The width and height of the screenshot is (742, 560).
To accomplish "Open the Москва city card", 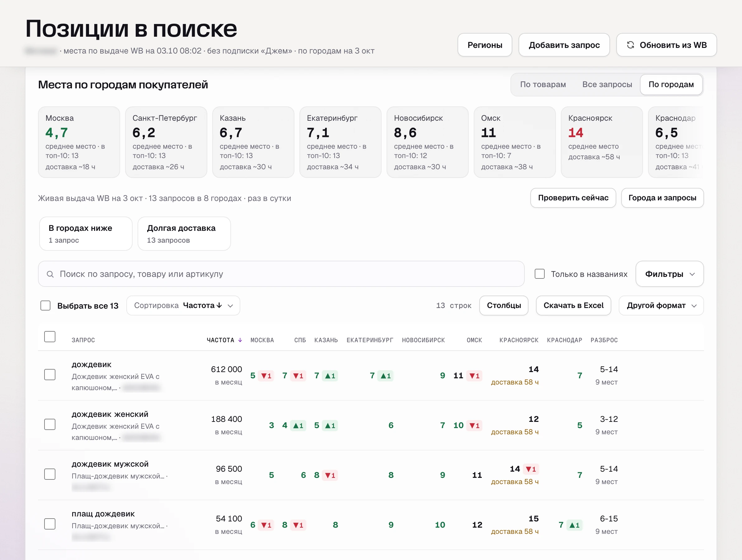I will 79,142.
